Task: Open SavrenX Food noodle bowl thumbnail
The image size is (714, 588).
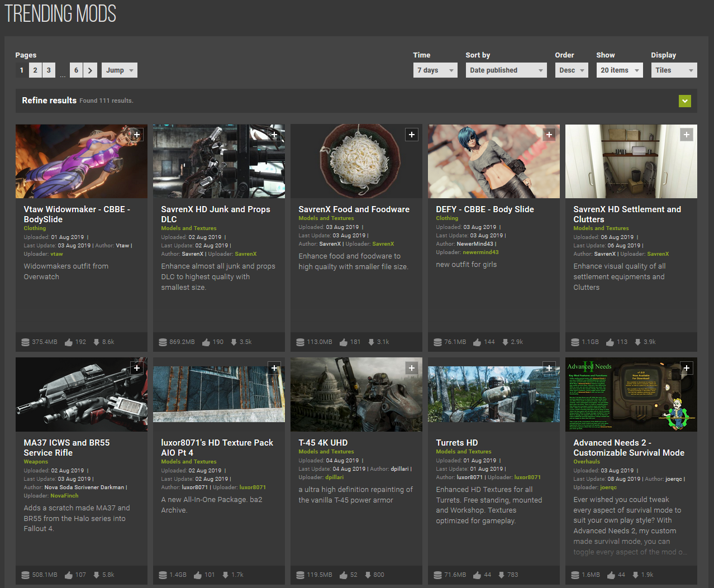Action: (x=356, y=161)
